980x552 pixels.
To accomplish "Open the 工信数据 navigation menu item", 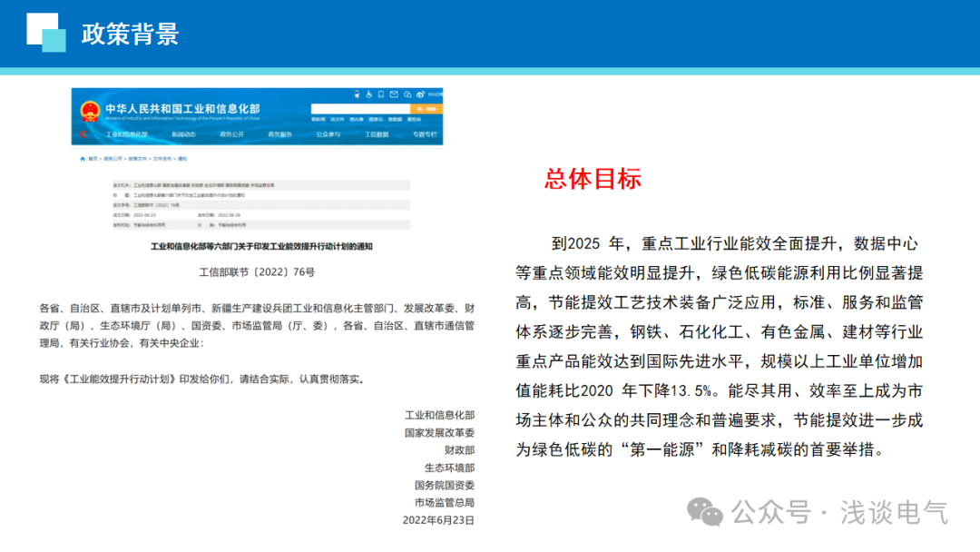I will pyautogui.click(x=377, y=134).
